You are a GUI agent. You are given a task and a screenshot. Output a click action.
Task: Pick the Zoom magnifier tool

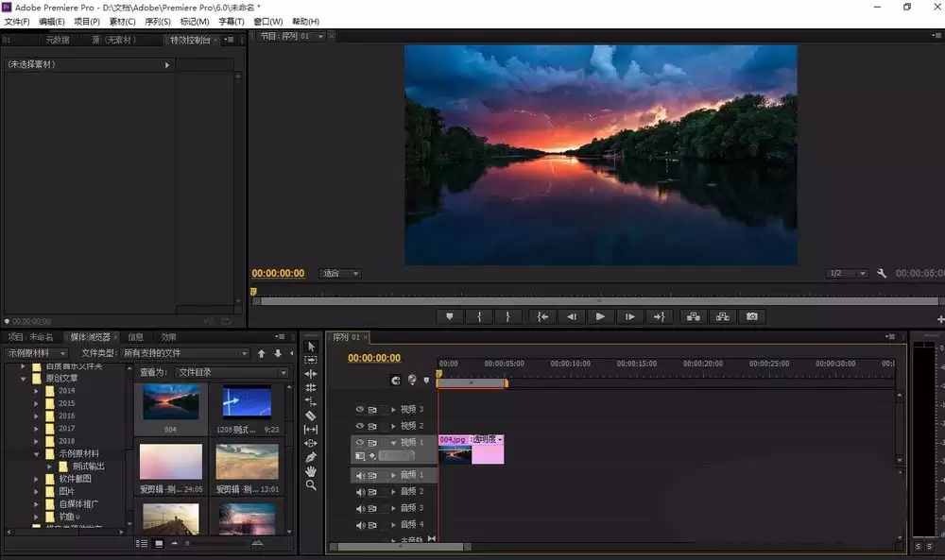pos(310,484)
